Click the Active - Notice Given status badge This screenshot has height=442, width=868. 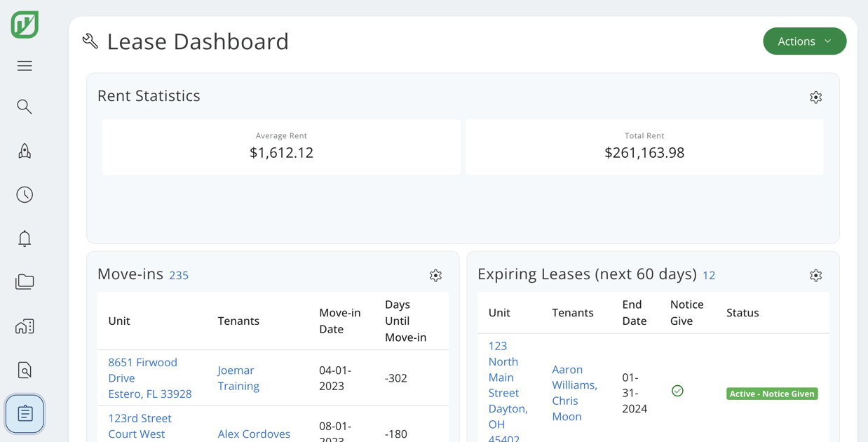(x=771, y=394)
